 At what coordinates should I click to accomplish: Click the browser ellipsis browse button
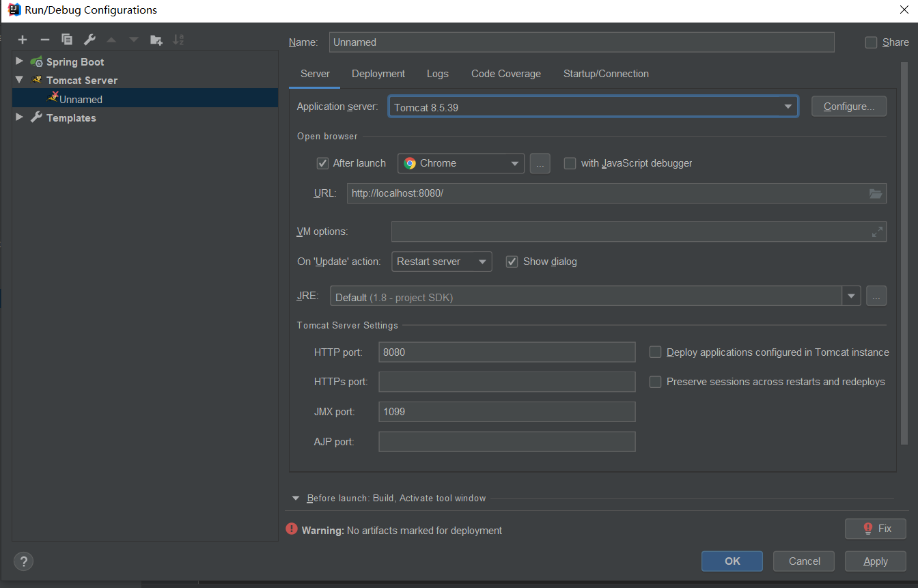(x=540, y=163)
